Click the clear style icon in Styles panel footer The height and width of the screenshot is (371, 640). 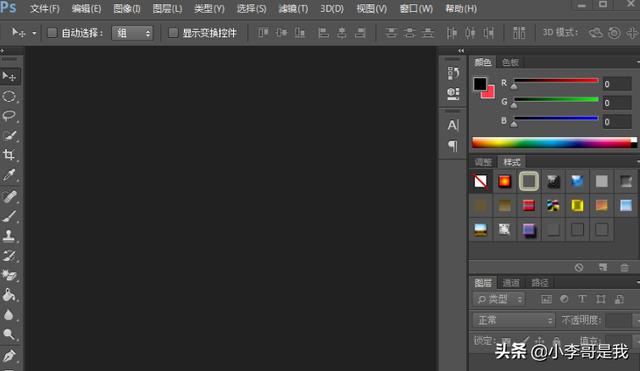pyautogui.click(x=579, y=267)
